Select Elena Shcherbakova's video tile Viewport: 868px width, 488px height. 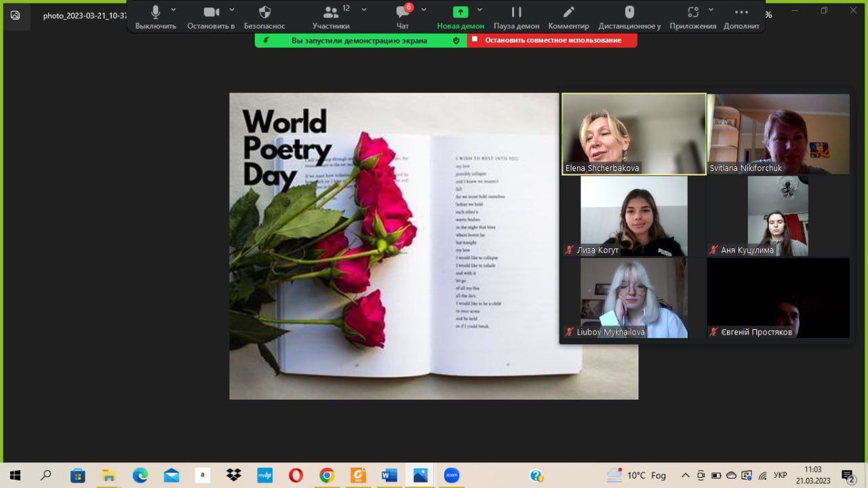[x=633, y=134]
